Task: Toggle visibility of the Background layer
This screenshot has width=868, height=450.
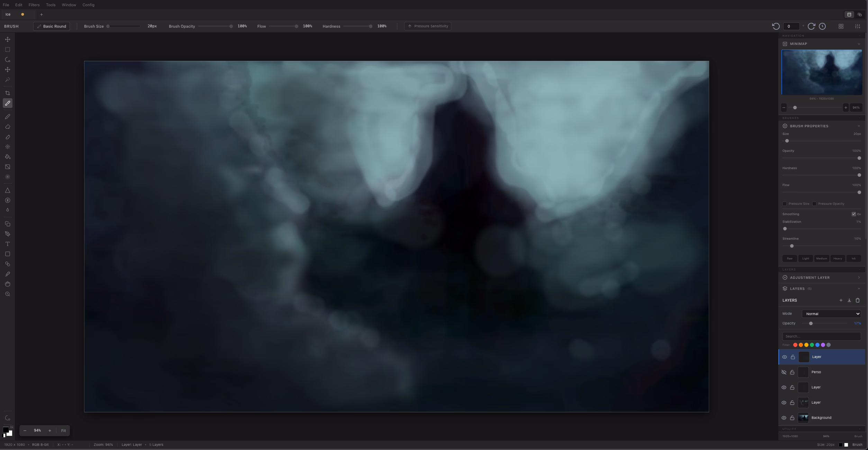Action: point(784,418)
